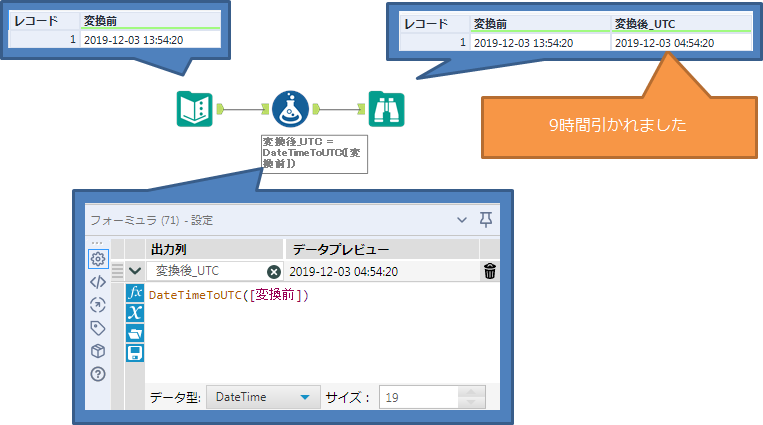Open the configuration gear tab

click(x=98, y=259)
